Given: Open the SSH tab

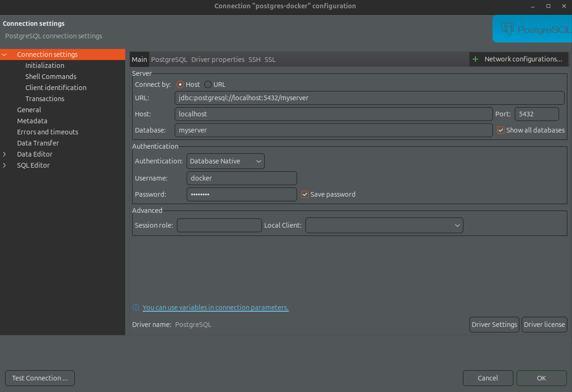Looking at the screenshot, I should click(x=254, y=60).
